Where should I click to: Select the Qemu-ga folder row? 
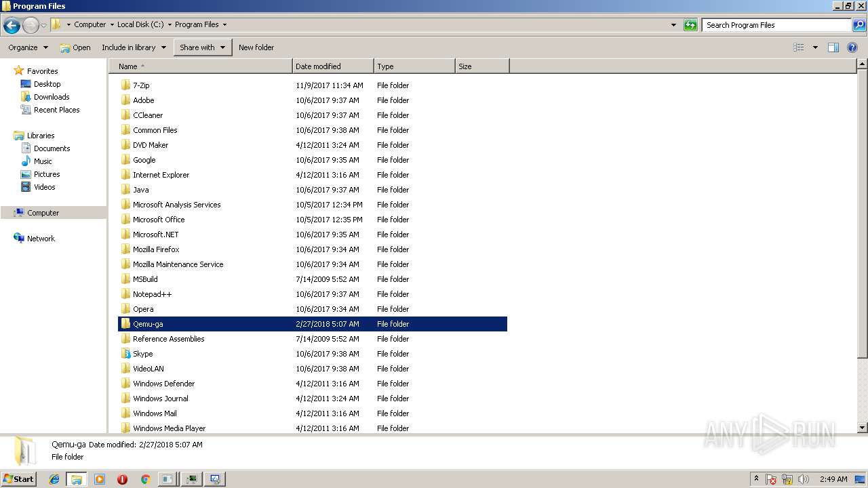[x=313, y=324]
